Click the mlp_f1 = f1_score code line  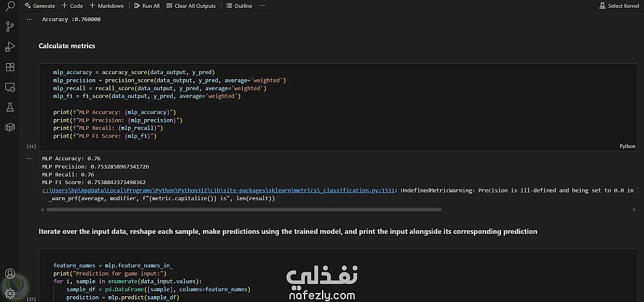click(147, 96)
